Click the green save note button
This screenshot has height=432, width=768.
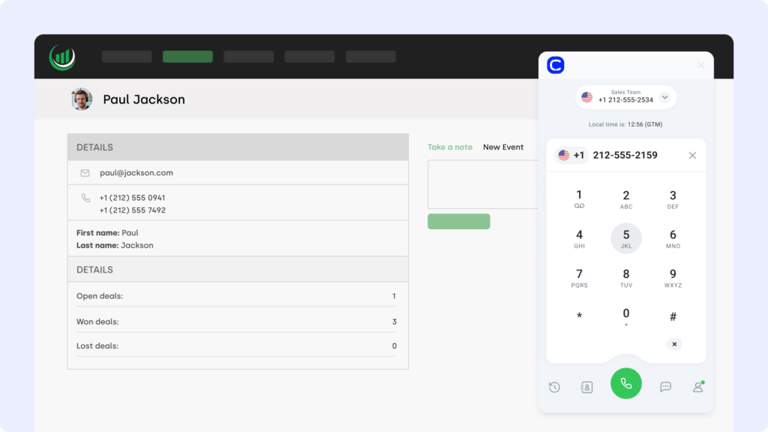pyautogui.click(x=458, y=221)
